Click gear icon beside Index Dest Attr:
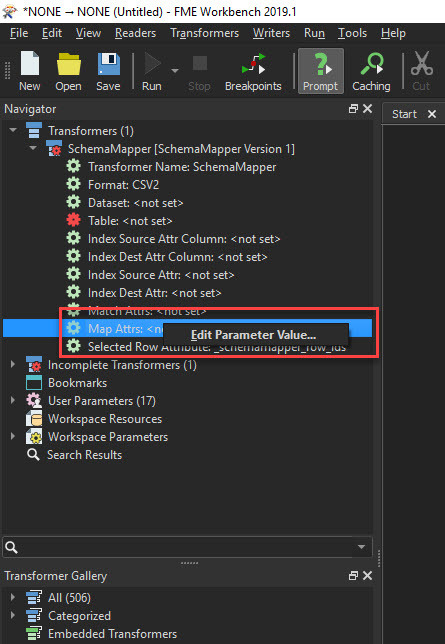Image resolution: width=445 pixels, height=644 pixels. tap(74, 292)
